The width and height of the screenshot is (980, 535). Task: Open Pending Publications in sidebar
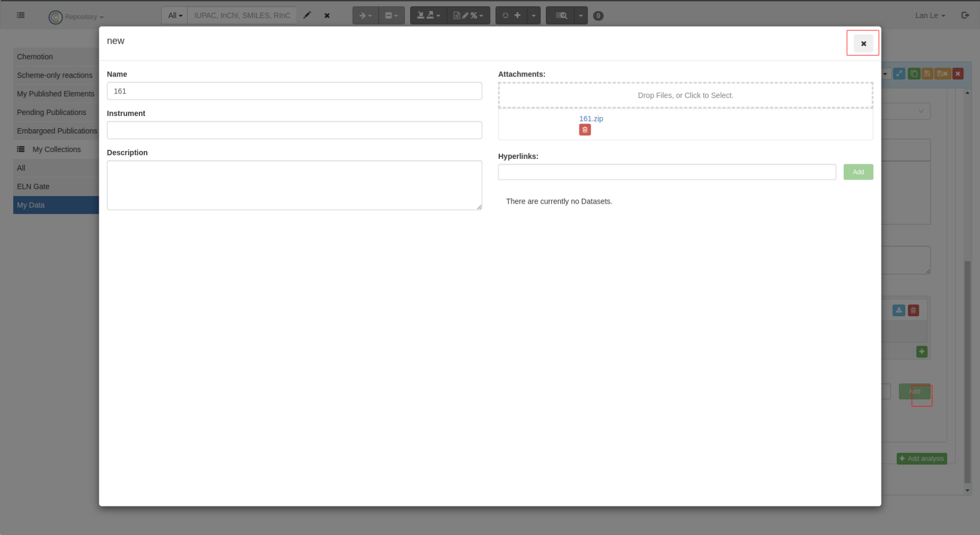click(52, 112)
